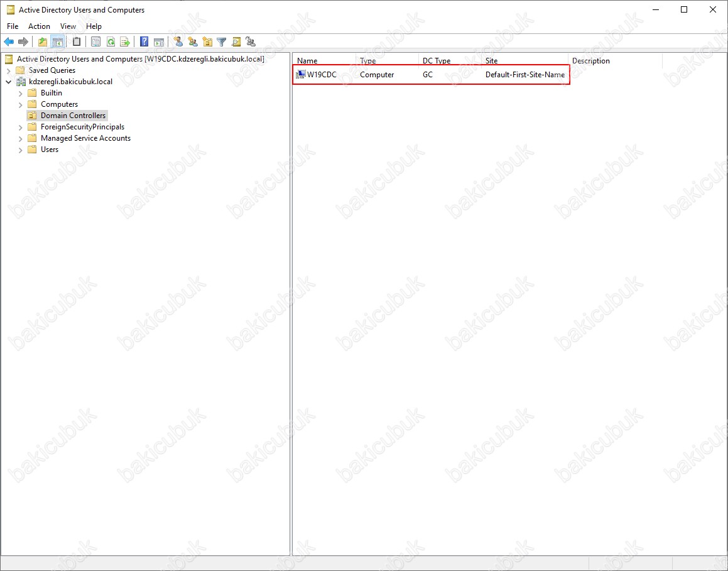Click the Builtin folder icon
This screenshot has width=728, height=571.
tap(32, 93)
